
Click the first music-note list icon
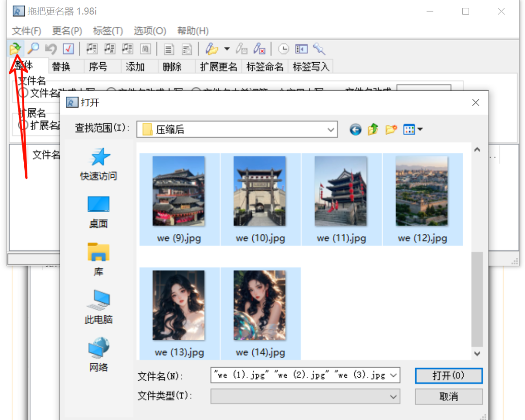click(x=92, y=49)
